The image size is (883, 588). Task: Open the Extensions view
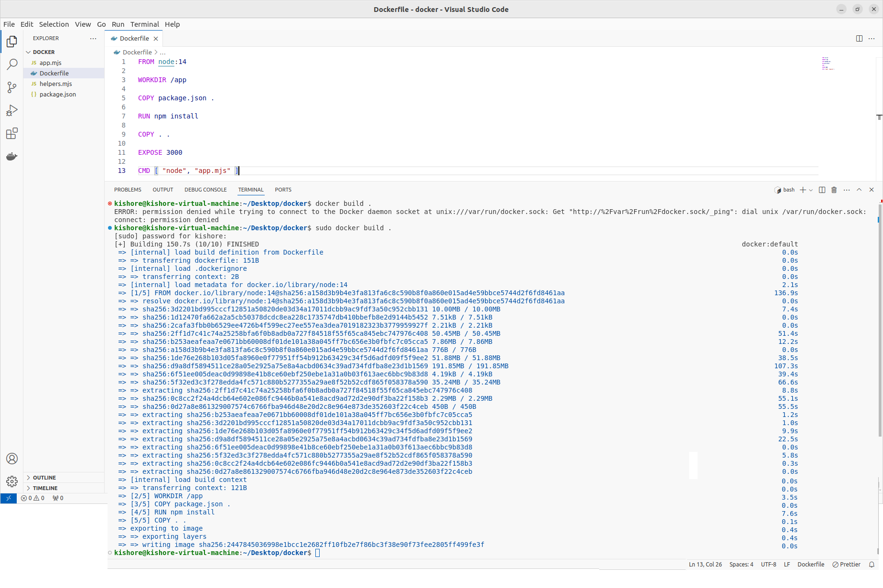[x=12, y=133]
